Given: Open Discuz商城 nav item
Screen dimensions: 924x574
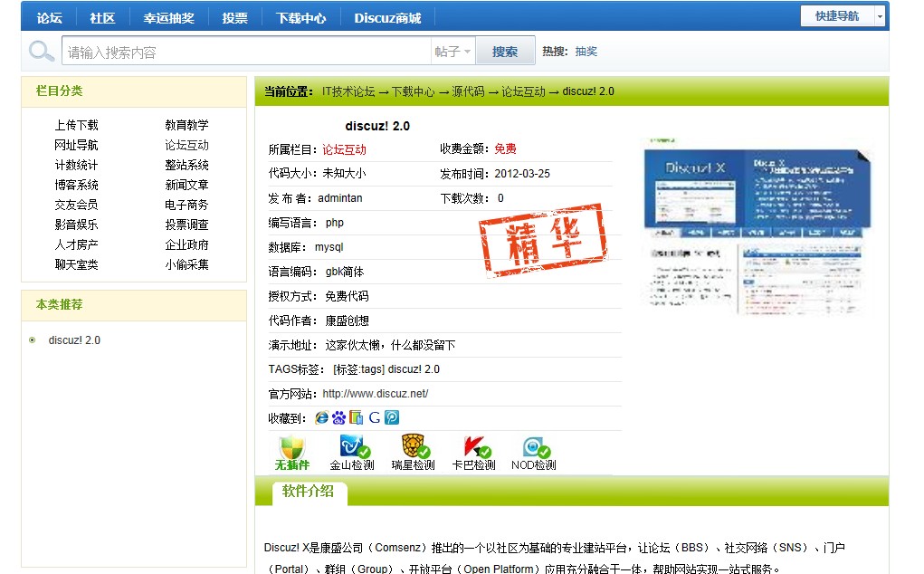Looking at the screenshot, I should point(387,18).
